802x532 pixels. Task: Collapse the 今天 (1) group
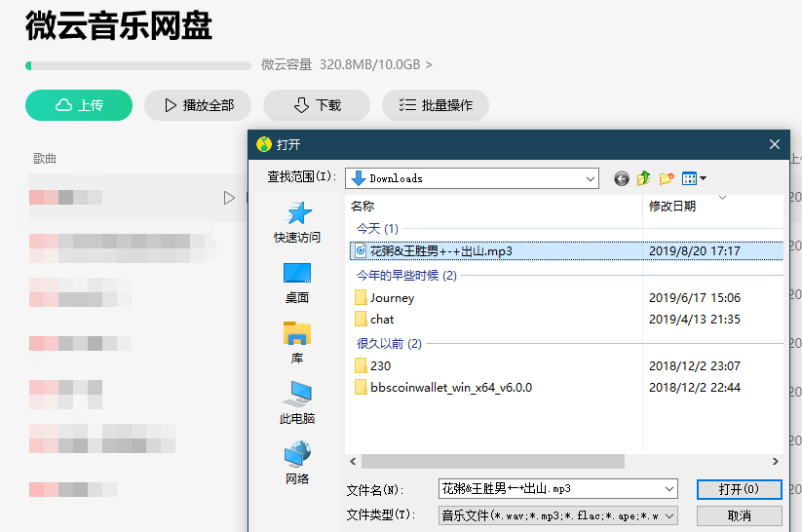[x=377, y=229]
